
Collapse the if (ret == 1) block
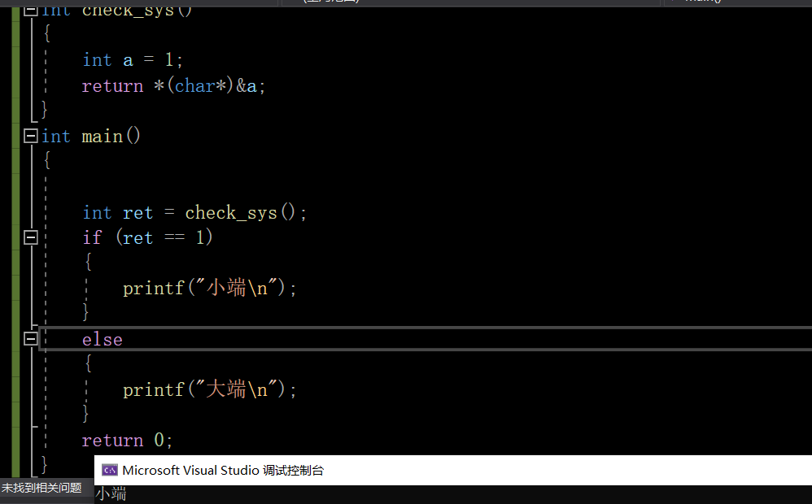(31, 237)
